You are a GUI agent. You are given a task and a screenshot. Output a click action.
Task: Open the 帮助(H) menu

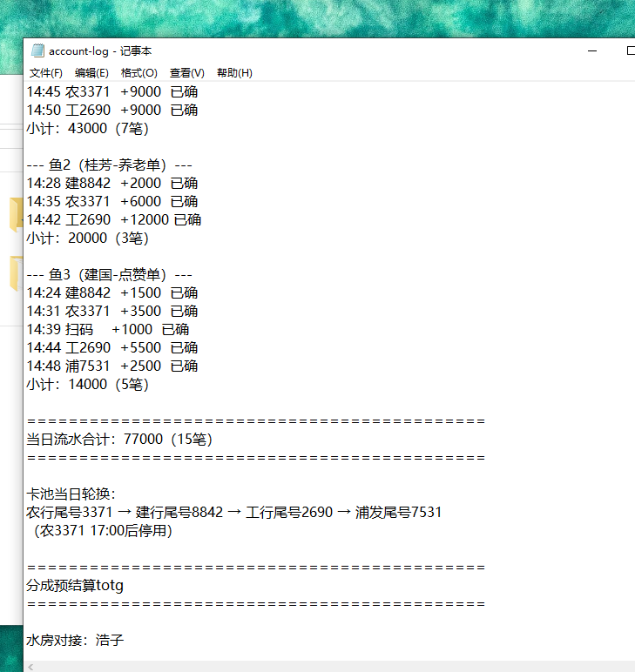(234, 73)
